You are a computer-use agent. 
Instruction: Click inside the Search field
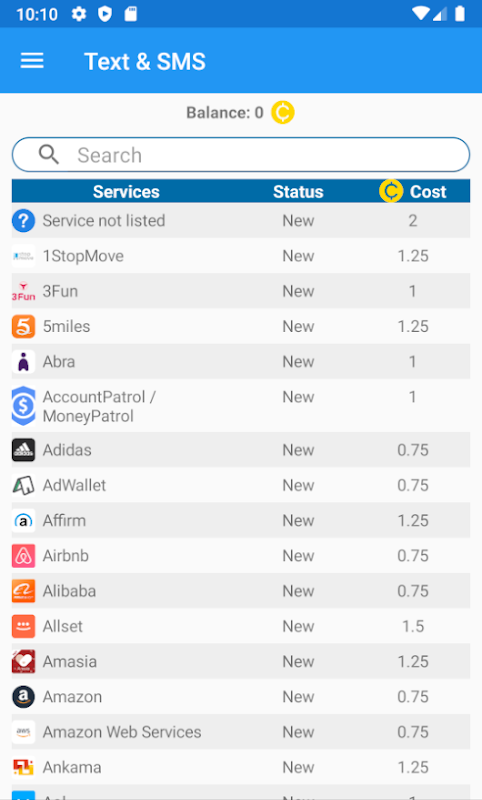[241, 155]
